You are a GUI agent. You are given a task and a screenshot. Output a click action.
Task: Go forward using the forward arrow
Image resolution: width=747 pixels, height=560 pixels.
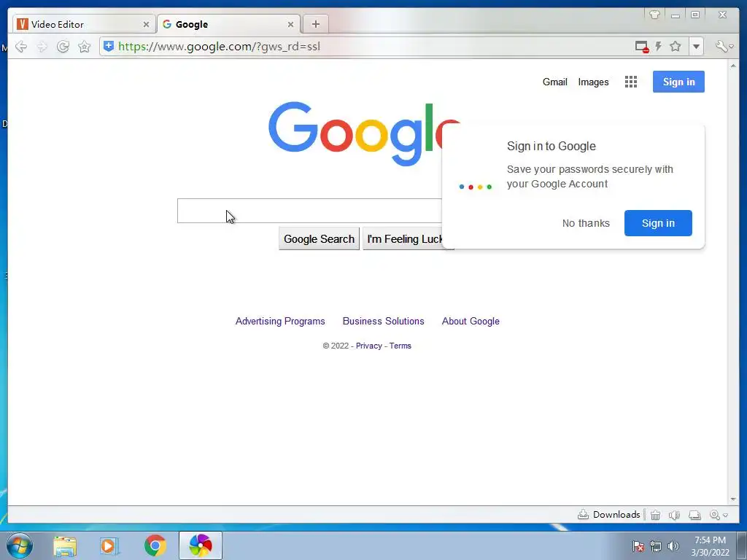(42, 46)
